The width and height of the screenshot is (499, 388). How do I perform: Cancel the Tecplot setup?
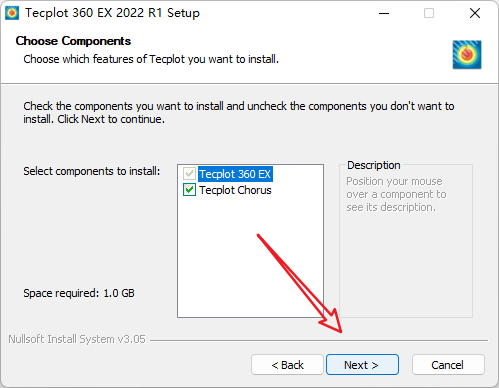pos(448,365)
